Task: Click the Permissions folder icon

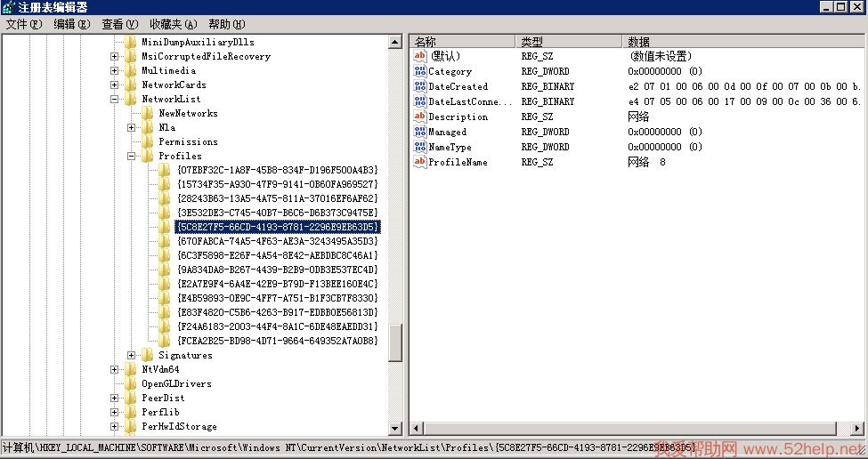Action: click(148, 142)
